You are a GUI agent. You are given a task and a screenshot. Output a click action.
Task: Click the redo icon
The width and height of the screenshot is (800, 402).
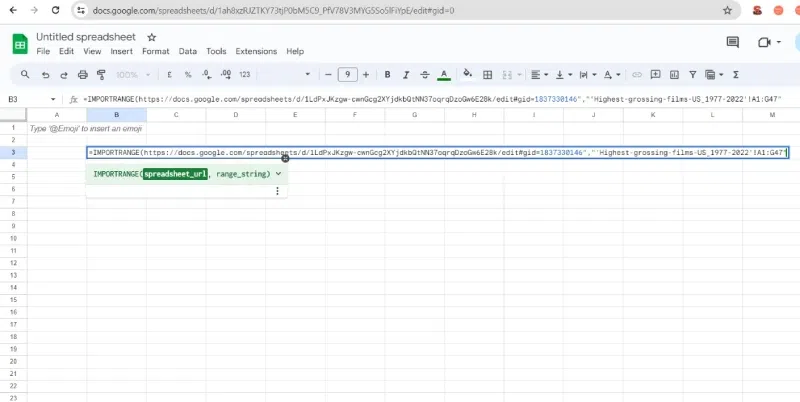point(64,75)
